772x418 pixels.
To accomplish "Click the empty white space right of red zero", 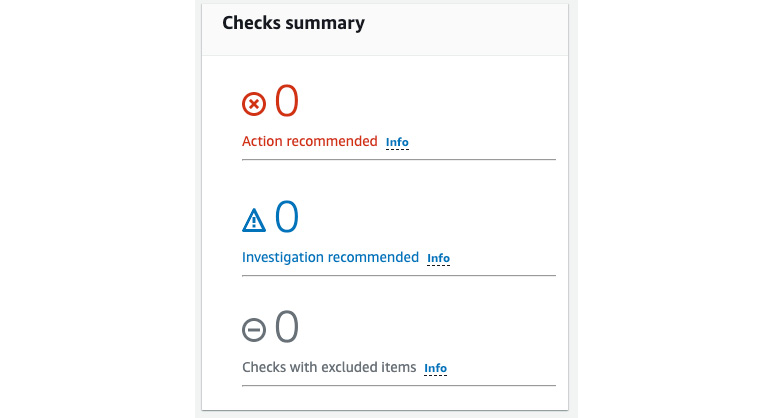I will pos(427,101).
